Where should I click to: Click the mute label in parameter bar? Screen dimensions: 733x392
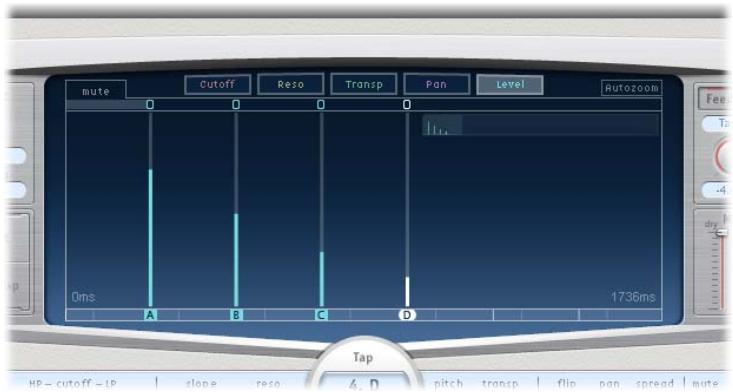click(705, 384)
